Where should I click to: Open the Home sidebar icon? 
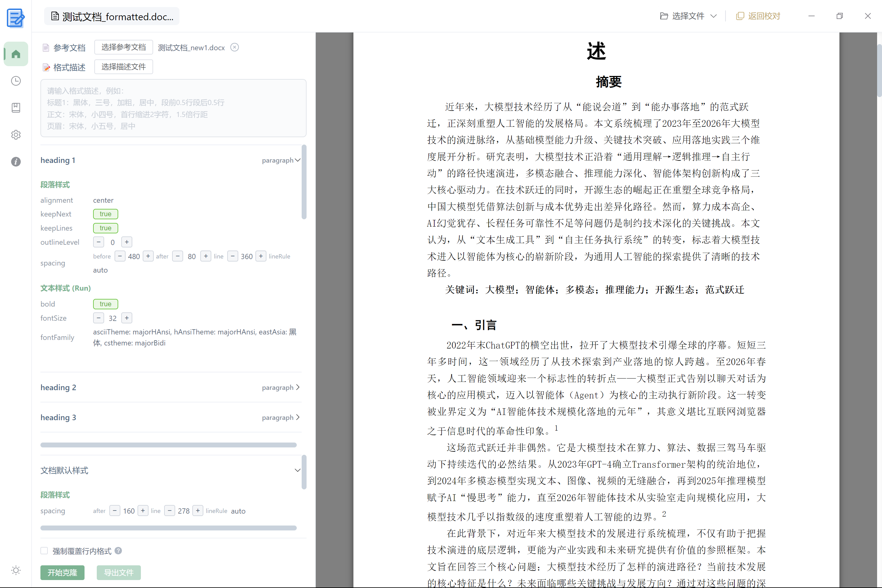tap(16, 54)
